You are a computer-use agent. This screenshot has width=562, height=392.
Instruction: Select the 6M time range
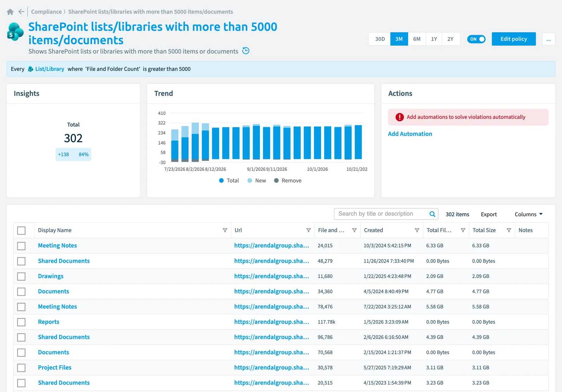417,39
